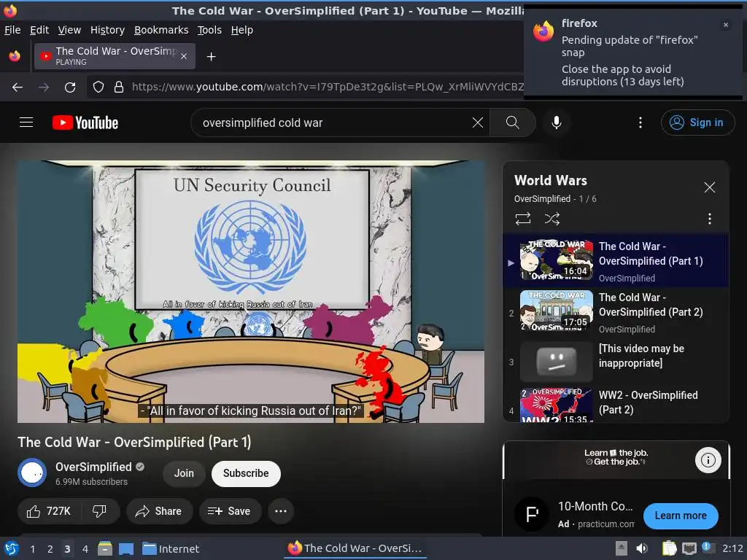Open the YouTube hamburger guide menu
This screenshot has width=747, height=560.
pyautogui.click(x=26, y=122)
